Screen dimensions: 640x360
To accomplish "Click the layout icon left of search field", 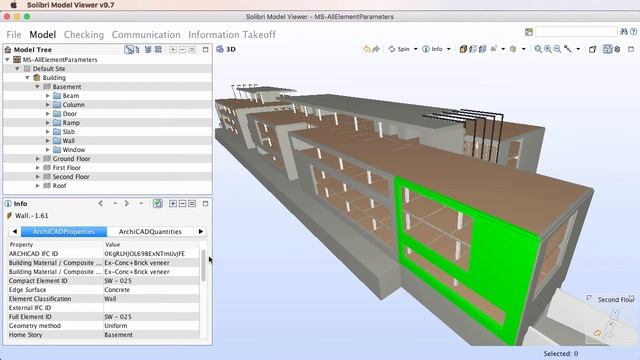I will coord(529,32).
